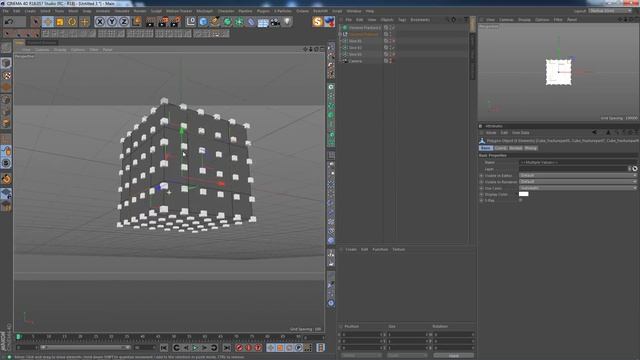Open Material Manager Create menu

click(351, 249)
